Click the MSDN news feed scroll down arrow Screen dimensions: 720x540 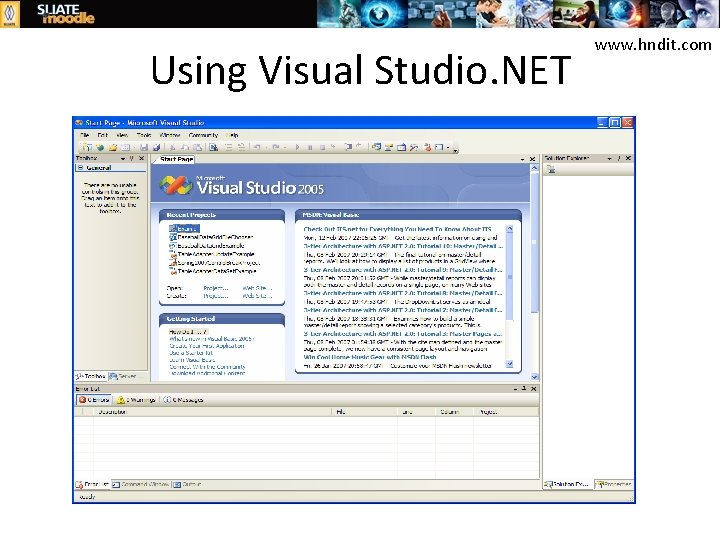tap(509, 364)
